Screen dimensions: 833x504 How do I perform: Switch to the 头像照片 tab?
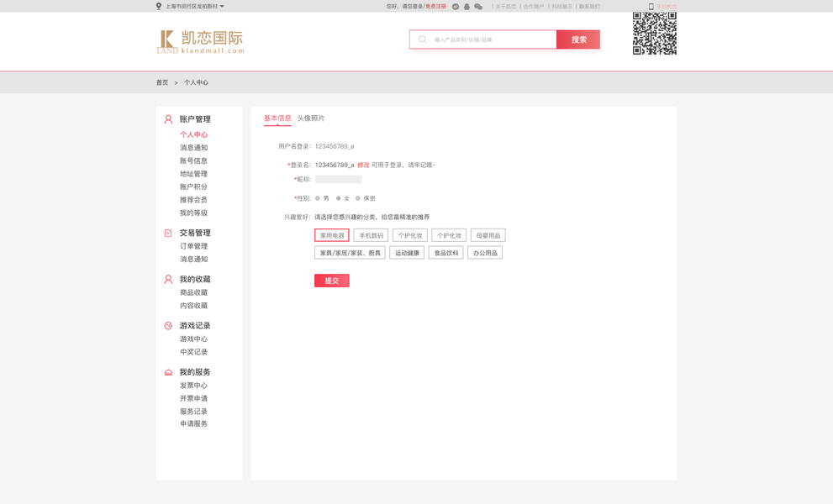point(312,118)
